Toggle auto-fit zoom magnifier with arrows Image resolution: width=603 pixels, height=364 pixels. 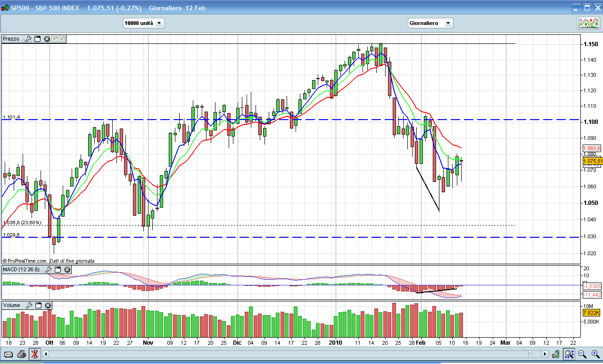[x=570, y=354]
